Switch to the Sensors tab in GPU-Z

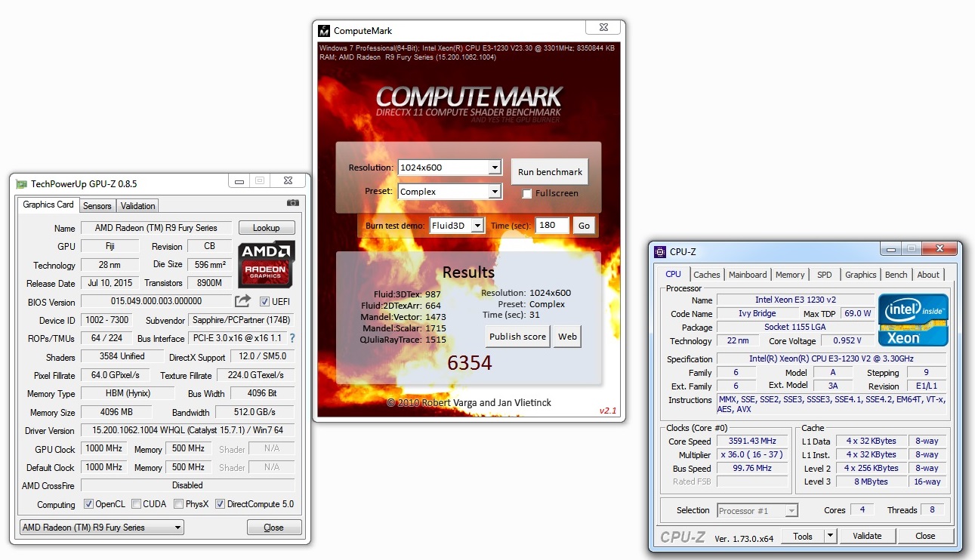pyautogui.click(x=97, y=205)
